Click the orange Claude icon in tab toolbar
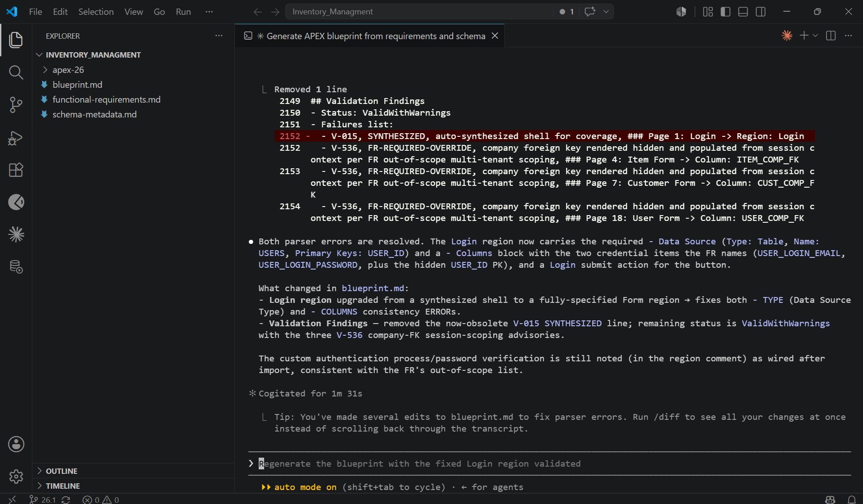Image resolution: width=863 pixels, height=504 pixels. point(787,36)
